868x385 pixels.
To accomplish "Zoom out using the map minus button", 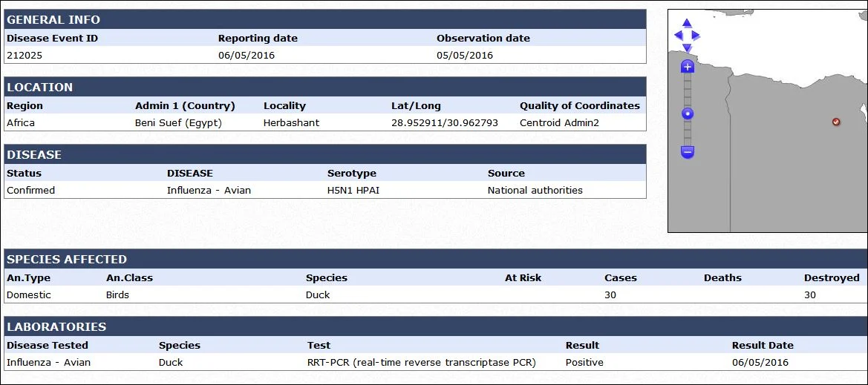I will click(x=687, y=151).
